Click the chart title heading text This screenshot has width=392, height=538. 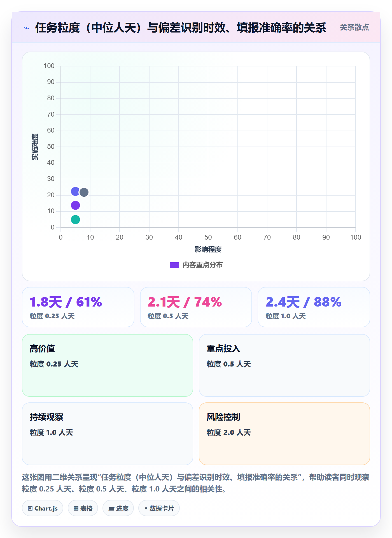pyautogui.click(x=181, y=28)
